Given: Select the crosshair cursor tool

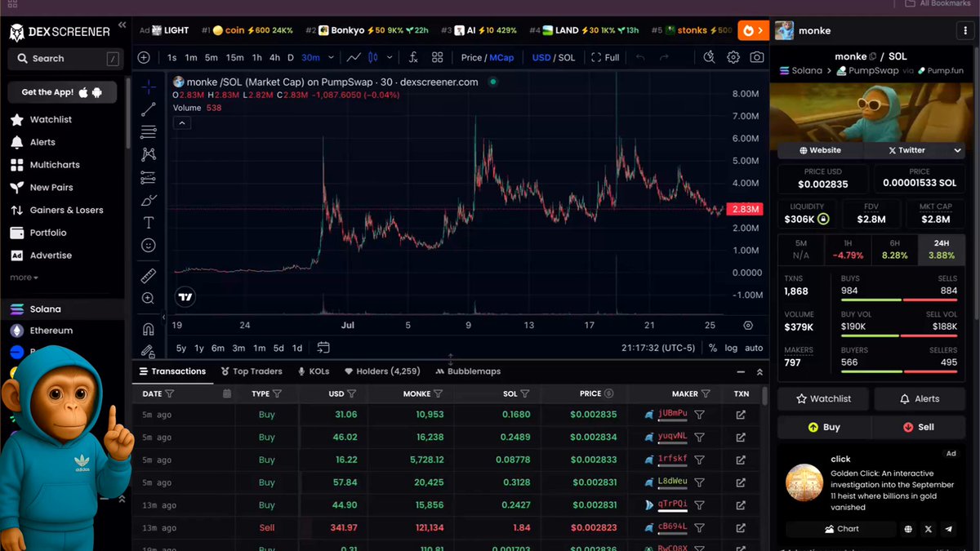Looking at the screenshot, I should pos(149,86).
